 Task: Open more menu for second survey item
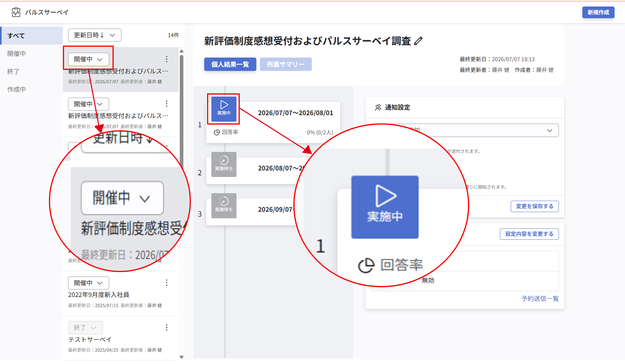pyautogui.click(x=166, y=104)
